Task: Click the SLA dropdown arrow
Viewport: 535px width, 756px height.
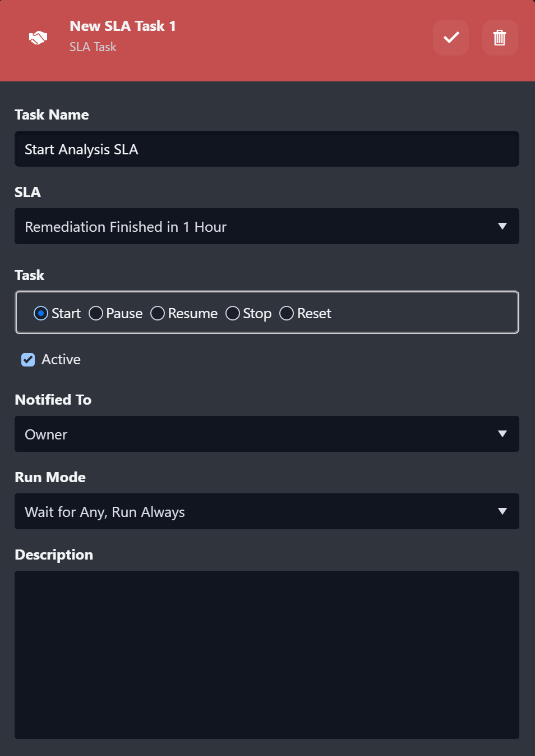Action: 502,227
